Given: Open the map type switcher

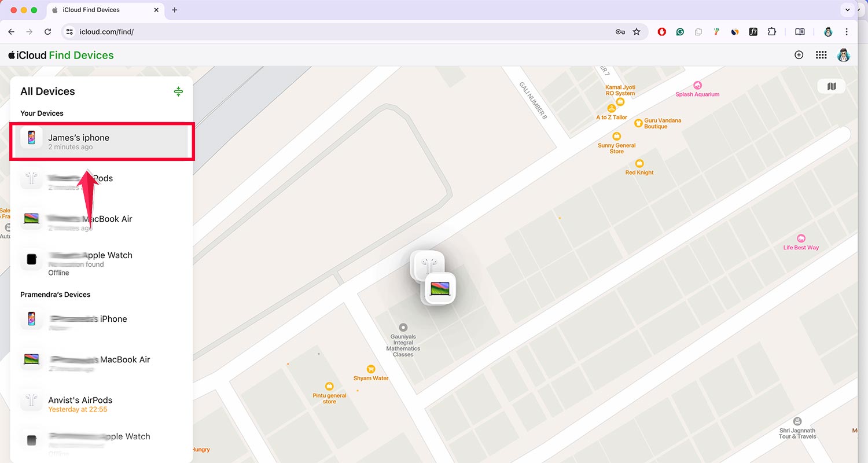Looking at the screenshot, I should 832,86.
